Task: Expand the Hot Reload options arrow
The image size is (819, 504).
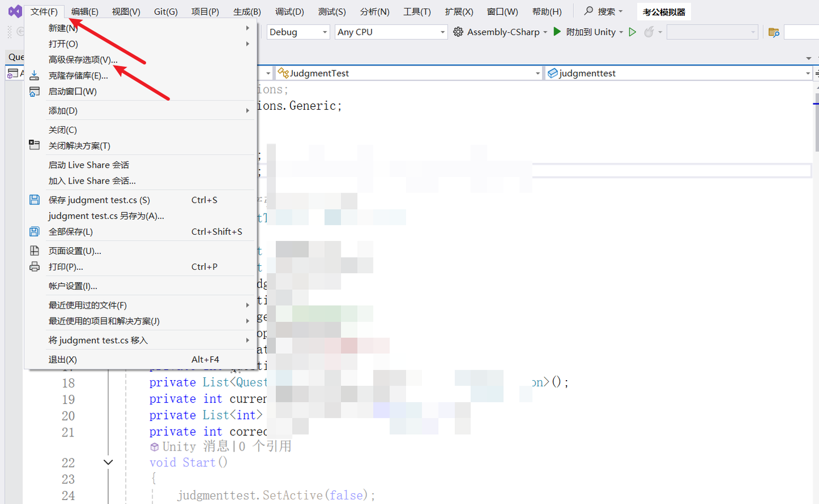Action: click(x=660, y=32)
